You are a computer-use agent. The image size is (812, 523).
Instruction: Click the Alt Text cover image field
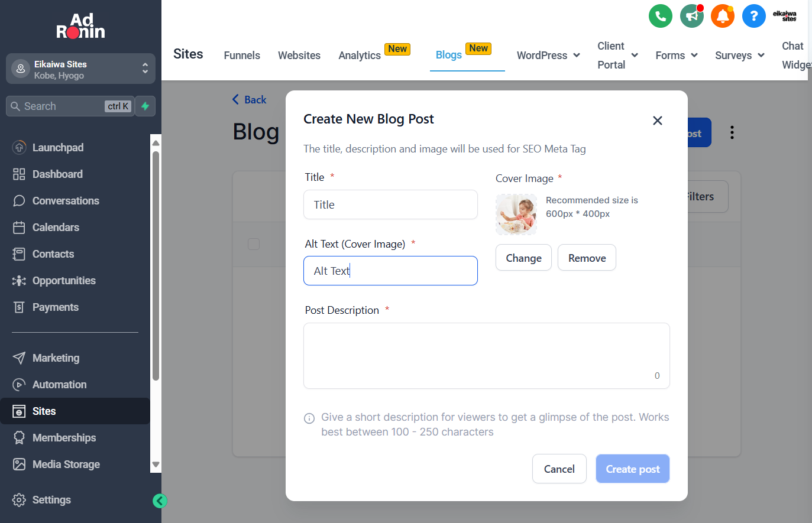click(390, 271)
